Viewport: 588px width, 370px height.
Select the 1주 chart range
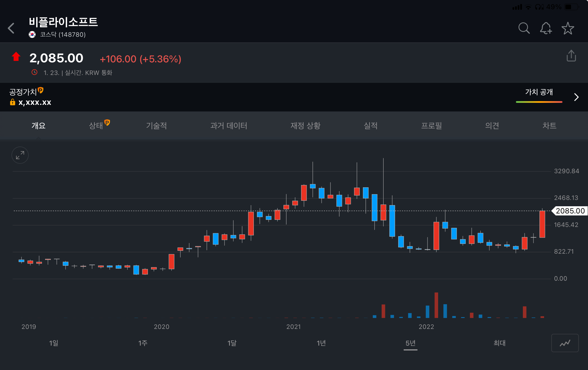(x=143, y=343)
